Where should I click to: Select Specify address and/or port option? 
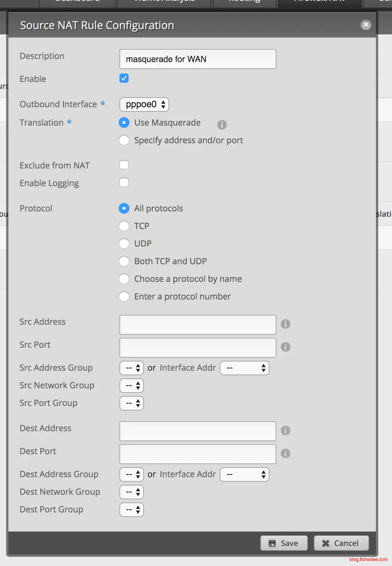point(124,140)
